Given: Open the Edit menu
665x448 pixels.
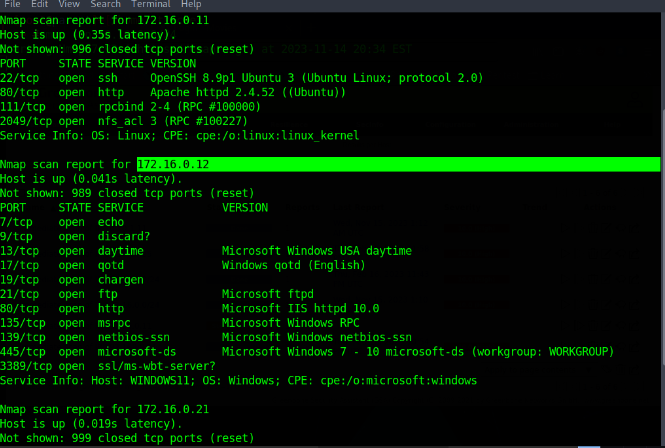Looking at the screenshot, I should point(42,4).
